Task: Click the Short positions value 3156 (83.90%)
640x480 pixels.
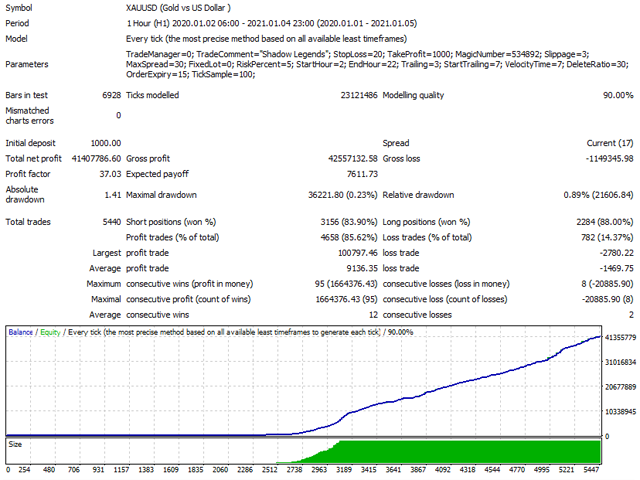Action: 349,222
